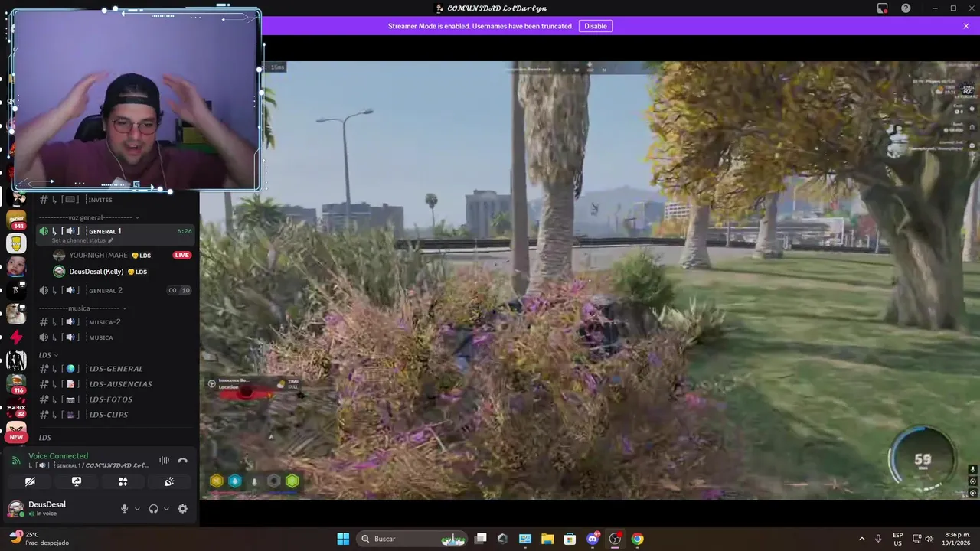Open Discord User Settings gear
The image size is (980, 551).
click(x=182, y=509)
